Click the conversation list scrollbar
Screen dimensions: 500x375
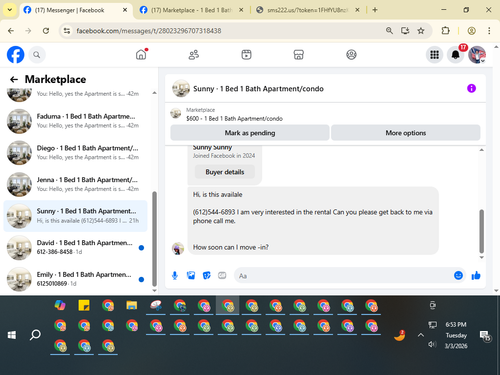(x=154, y=238)
